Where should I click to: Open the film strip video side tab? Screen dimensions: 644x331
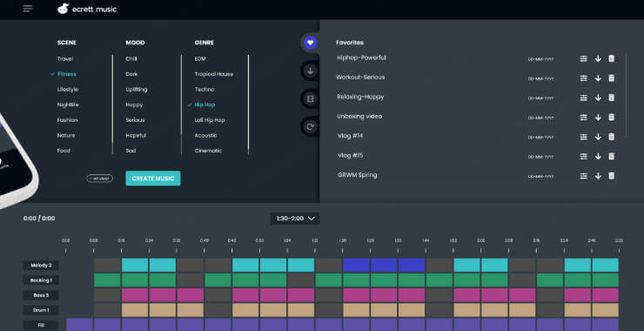(310, 98)
